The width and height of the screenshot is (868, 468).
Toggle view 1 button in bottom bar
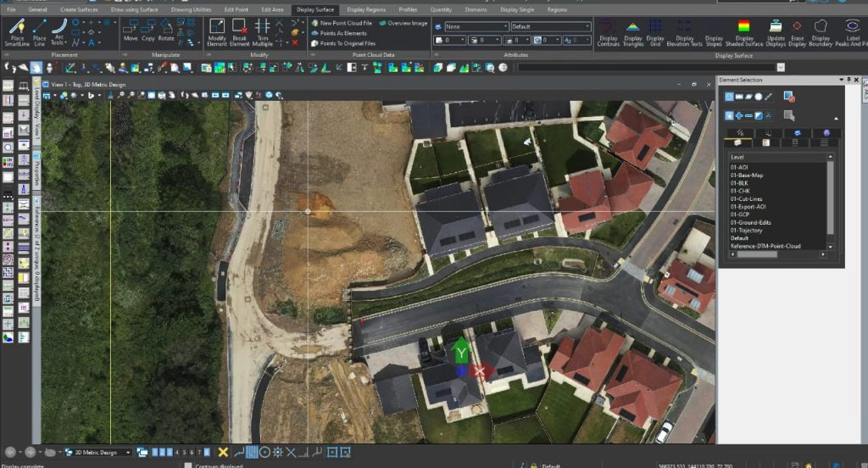click(x=154, y=453)
